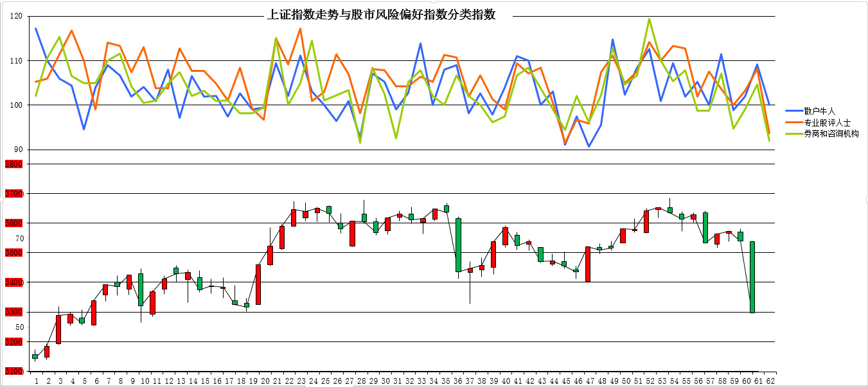
Task: Select the red-highlighted 3800 price label
Action: click(x=13, y=164)
